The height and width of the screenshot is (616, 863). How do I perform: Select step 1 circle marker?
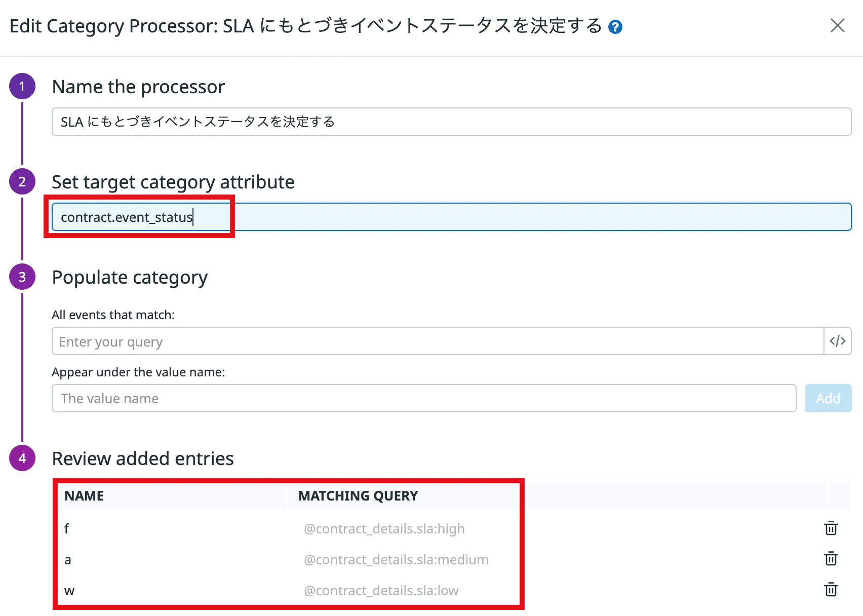click(x=22, y=86)
